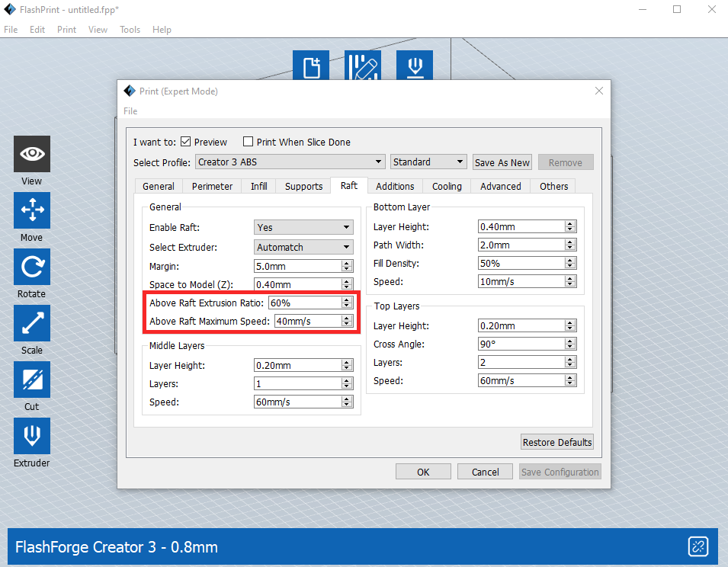728x567 pixels.
Task: Switch to the Advanced tab
Action: (501, 186)
